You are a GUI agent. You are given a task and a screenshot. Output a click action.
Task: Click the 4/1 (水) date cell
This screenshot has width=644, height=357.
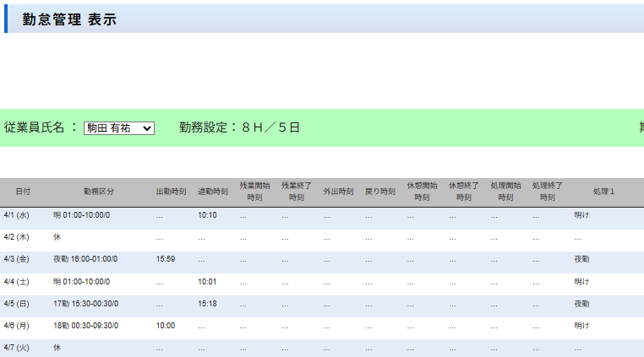[17, 215]
